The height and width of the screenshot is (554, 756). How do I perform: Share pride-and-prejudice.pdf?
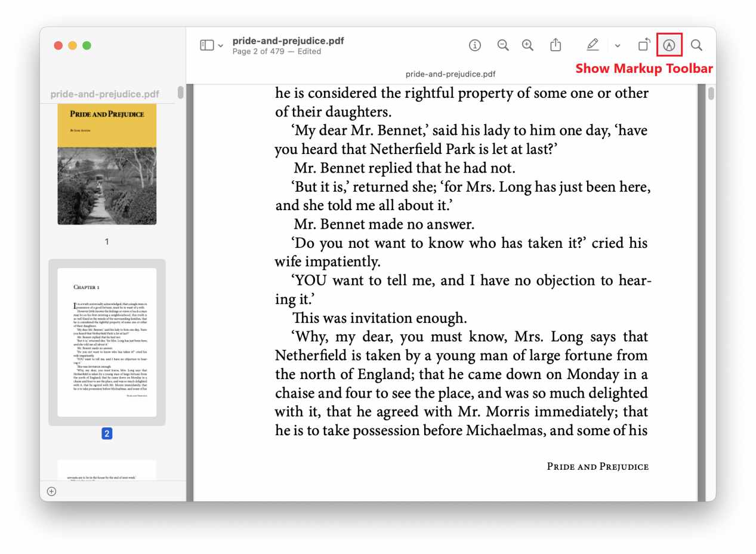[556, 45]
